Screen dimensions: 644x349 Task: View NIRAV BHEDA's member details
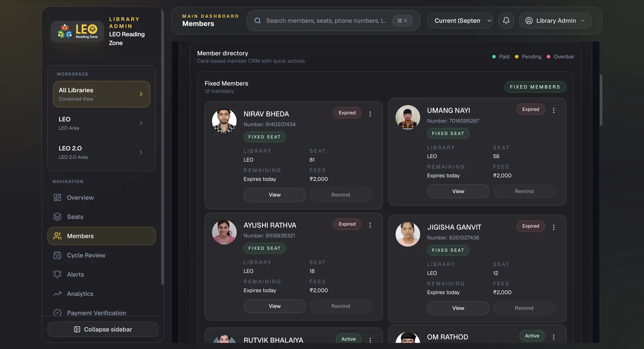tap(275, 195)
